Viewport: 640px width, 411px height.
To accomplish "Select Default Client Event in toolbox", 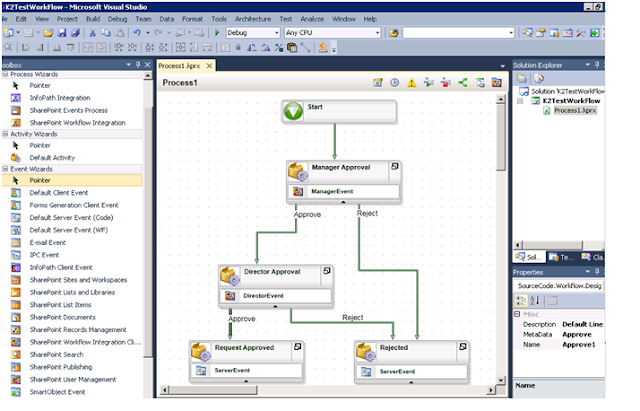I will click(58, 193).
